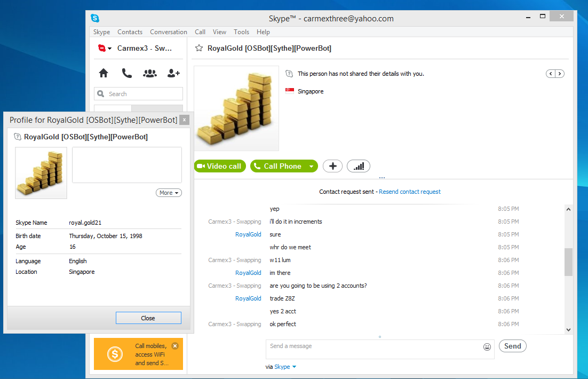588x379 pixels.
Task: Click the message 'w11 lum'
Action: pos(280,260)
